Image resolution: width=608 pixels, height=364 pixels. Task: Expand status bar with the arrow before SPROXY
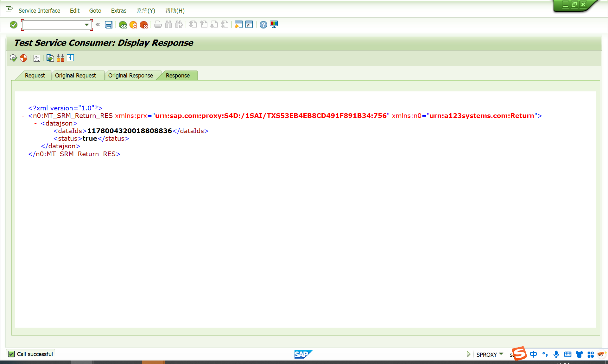coord(468,354)
